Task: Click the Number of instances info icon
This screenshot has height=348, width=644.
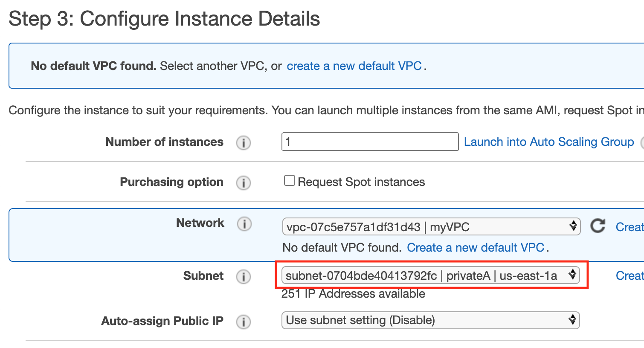Action: 244,142
